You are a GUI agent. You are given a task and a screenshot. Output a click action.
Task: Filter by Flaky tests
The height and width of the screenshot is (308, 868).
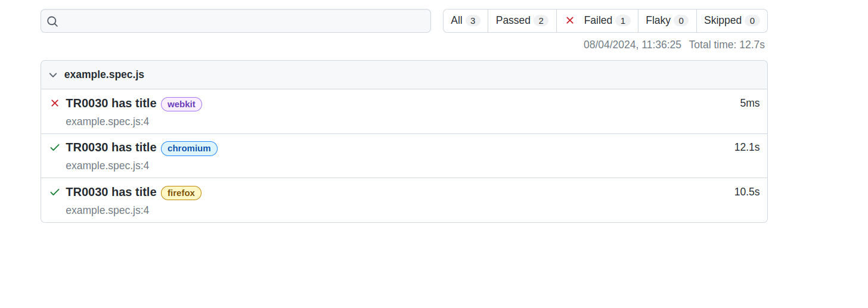coord(667,21)
